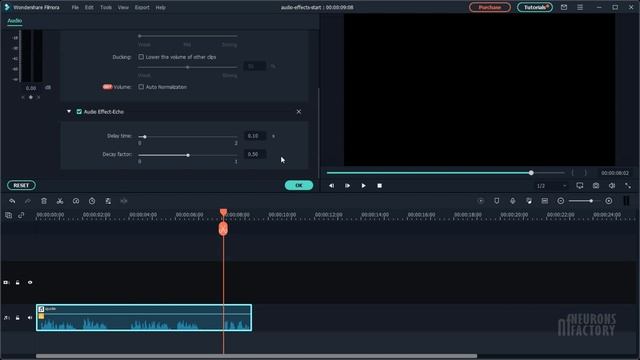Screen dimensions: 640x360
Task: Zoom in timeline with plus circle
Action: [609, 201]
